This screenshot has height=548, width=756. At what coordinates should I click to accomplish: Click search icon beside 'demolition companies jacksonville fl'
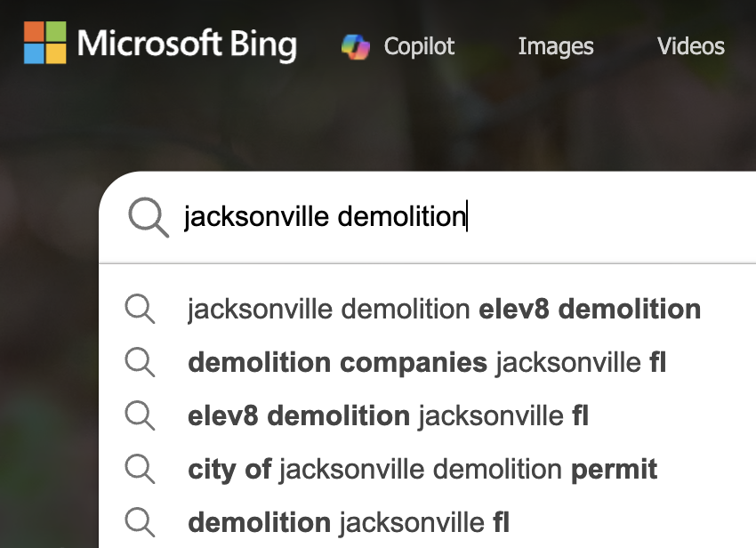click(140, 363)
